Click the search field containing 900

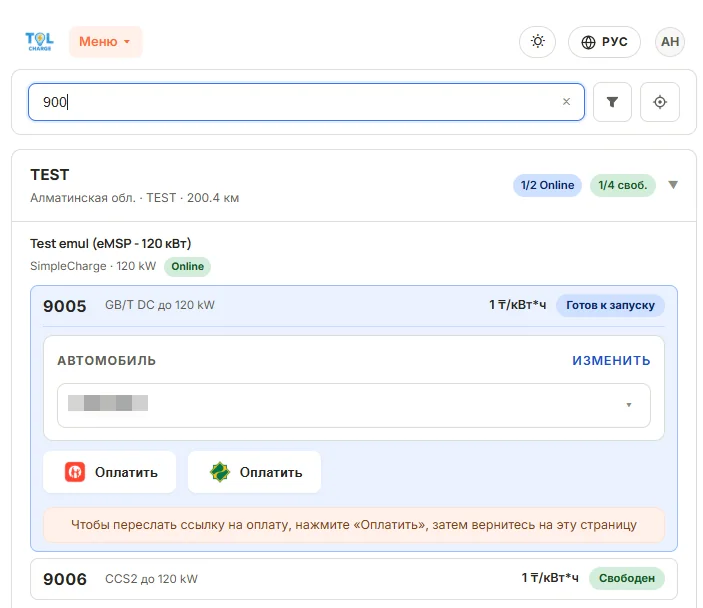point(306,102)
